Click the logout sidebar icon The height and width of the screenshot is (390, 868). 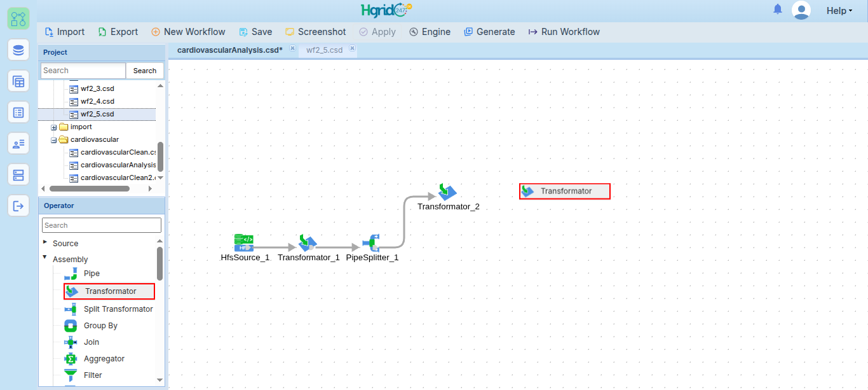coord(18,206)
